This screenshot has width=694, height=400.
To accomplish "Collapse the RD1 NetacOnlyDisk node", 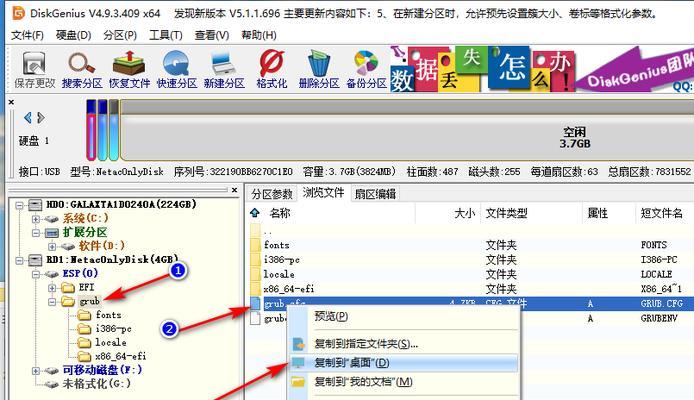I will 19,260.
